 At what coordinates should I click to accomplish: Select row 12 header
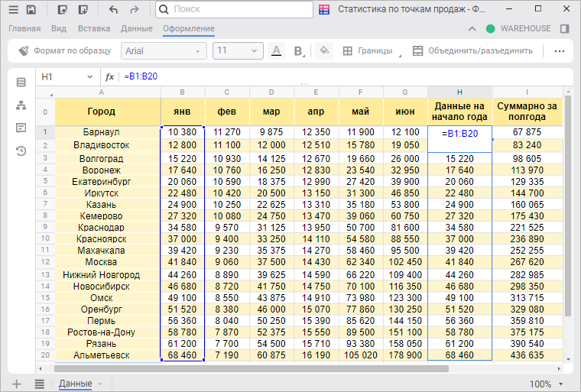45,262
